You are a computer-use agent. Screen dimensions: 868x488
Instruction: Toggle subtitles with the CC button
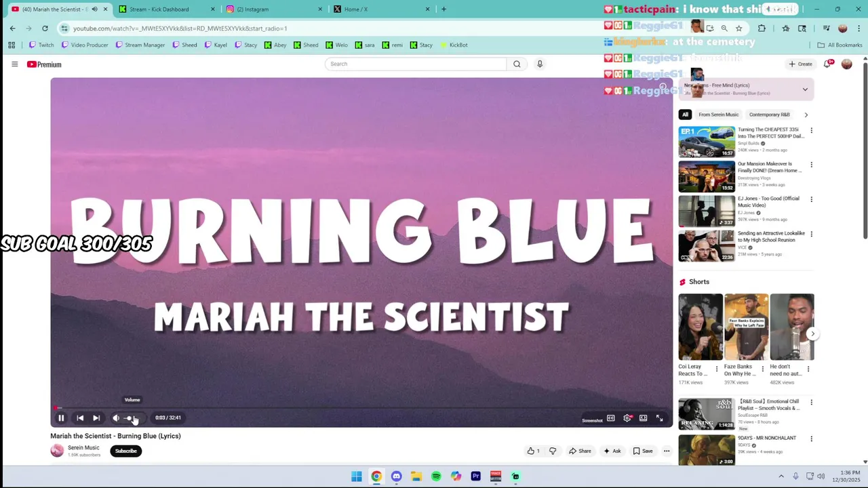pyautogui.click(x=610, y=418)
